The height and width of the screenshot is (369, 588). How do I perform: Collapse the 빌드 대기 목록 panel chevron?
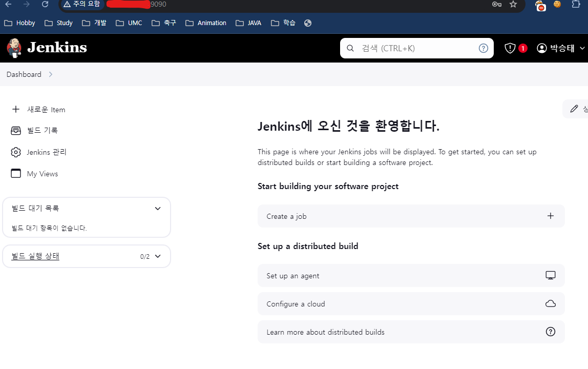point(158,209)
